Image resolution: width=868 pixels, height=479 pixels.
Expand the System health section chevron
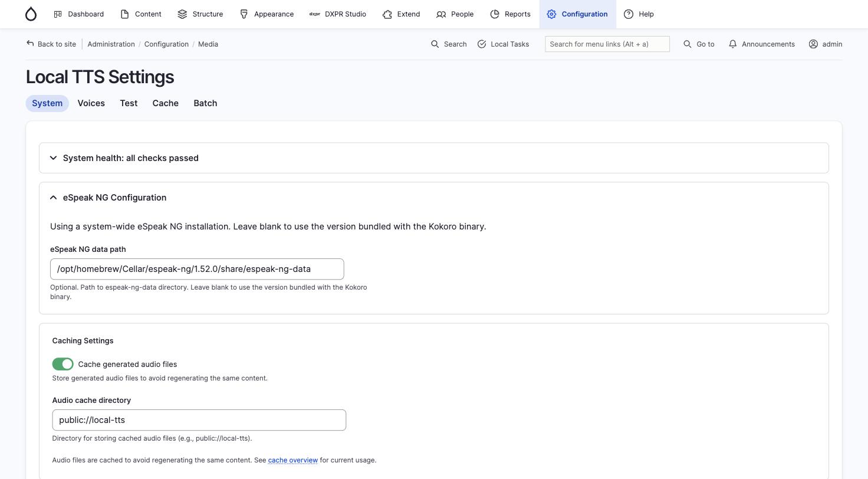[x=53, y=158]
